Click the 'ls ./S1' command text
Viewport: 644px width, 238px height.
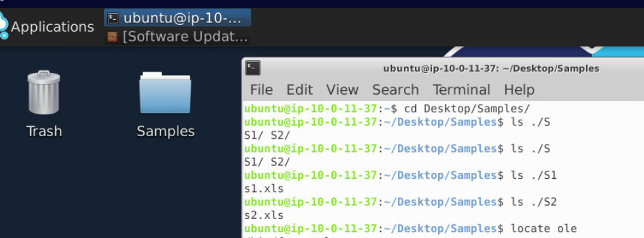(x=534, y=176)
